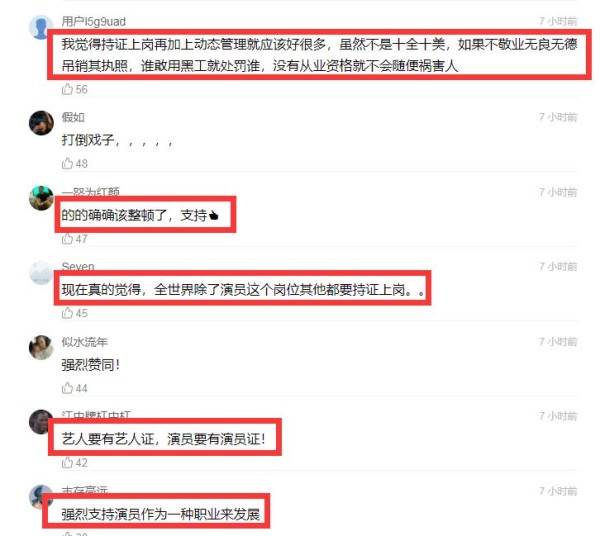
Task: Click avatar next to 的的确确该整顿了 comment
Action: pyautogui.click(x=41, y=198)
